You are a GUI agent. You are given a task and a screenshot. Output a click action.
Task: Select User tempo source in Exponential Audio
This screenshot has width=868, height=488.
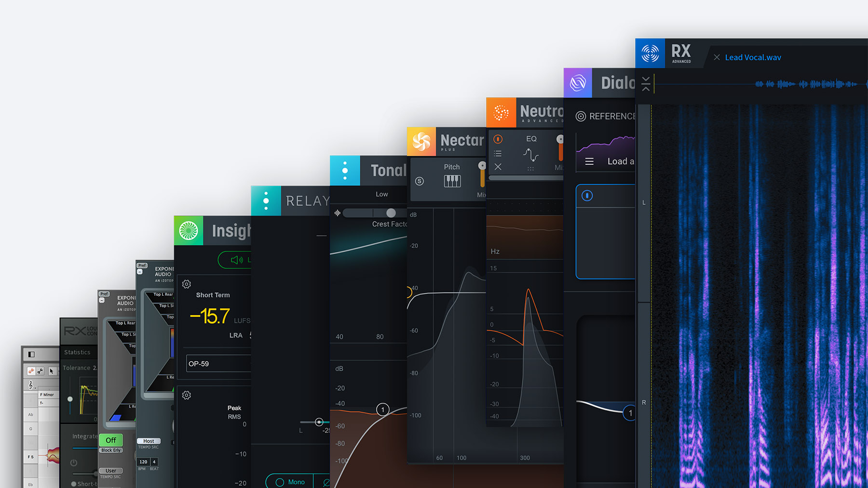(x=111, y=471)
